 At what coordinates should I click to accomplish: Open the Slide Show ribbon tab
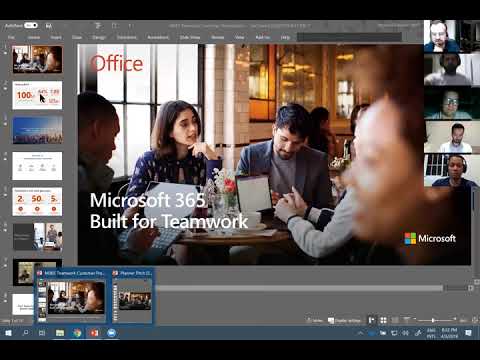click(190, 37)
